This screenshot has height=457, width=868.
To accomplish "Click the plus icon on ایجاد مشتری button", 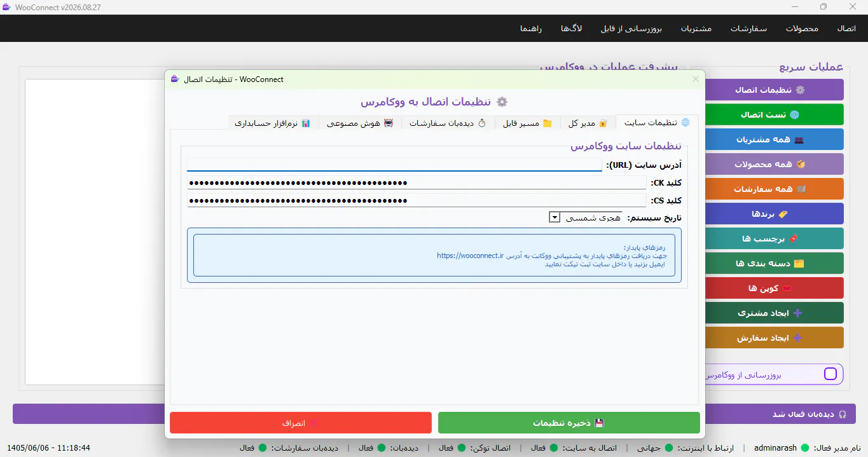I will point(799,313).
